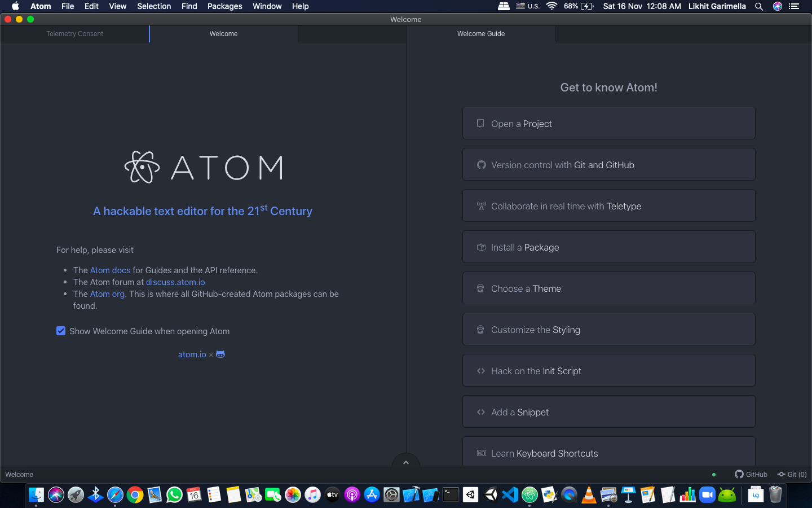Follow the Atom docs link

(110, 270)
